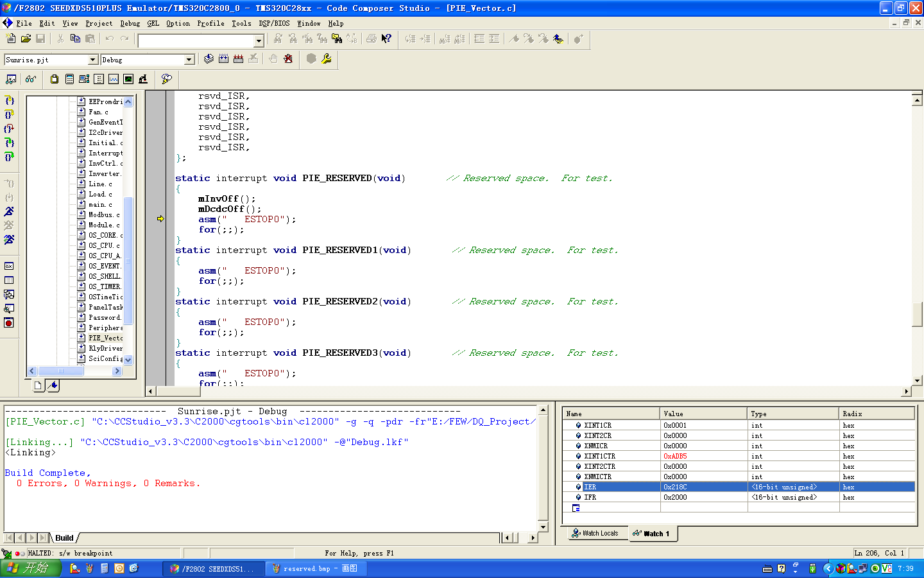Click the project tree vertical scrollbar thumb
Image resolution: width=924 pixels, height=578 pixels.
coord(128,260)
